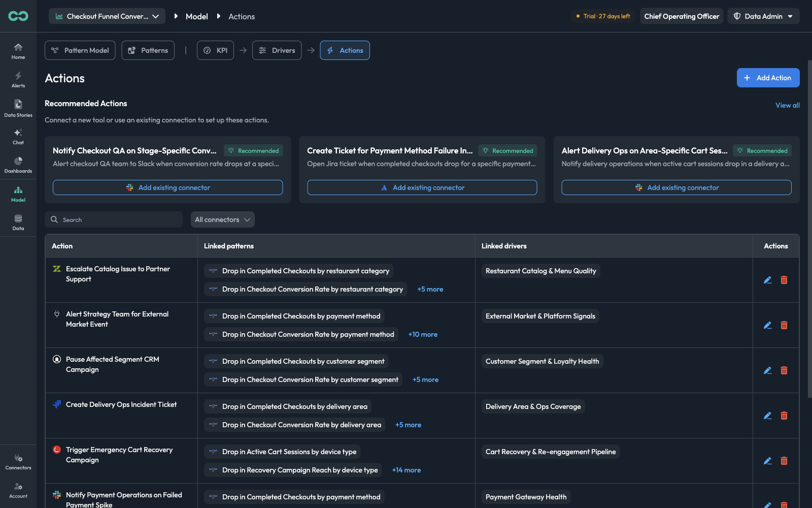The width and height of the screenshot is (812, 508).
Task: Open pattern Drop in Active Cart Sessions by device type
Action: click(x=282, y=452)
